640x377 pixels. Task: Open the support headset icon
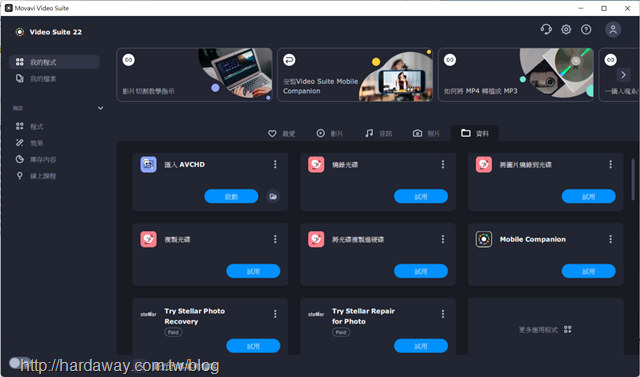tap(546, 29)
